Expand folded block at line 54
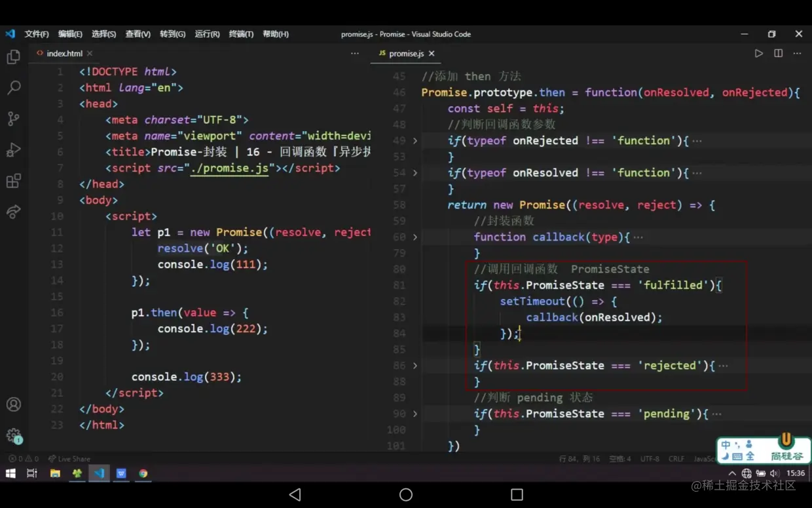Screen dimensions: 812x508 pos(415,173)
